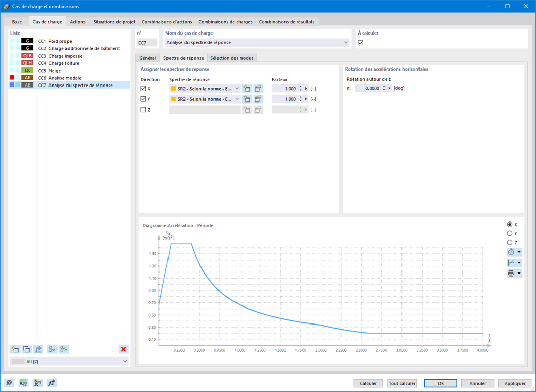Viewport: 536px width, 392px height.
Task: Enable the Z direction checkbox
Action: tap(143, 110)
